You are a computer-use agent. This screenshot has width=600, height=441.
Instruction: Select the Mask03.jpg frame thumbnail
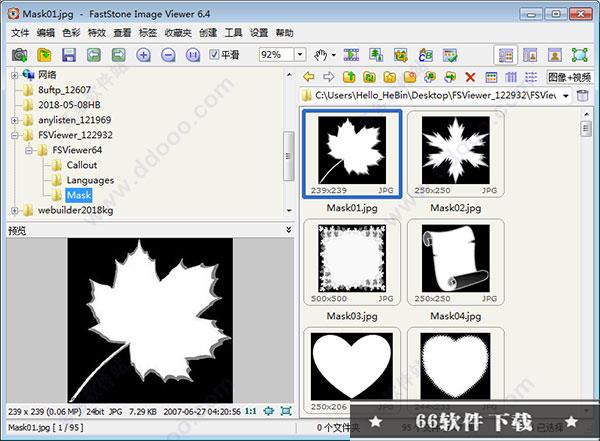[x=352, y=262]
